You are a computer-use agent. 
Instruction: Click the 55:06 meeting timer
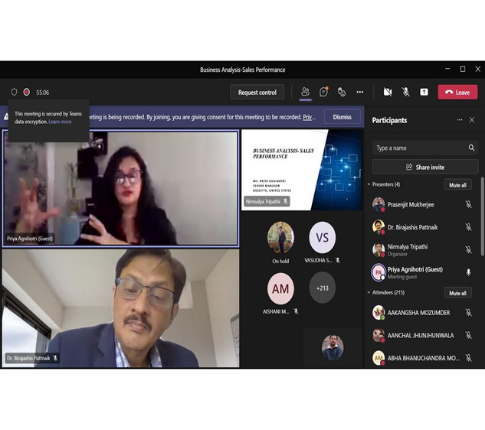43,92
